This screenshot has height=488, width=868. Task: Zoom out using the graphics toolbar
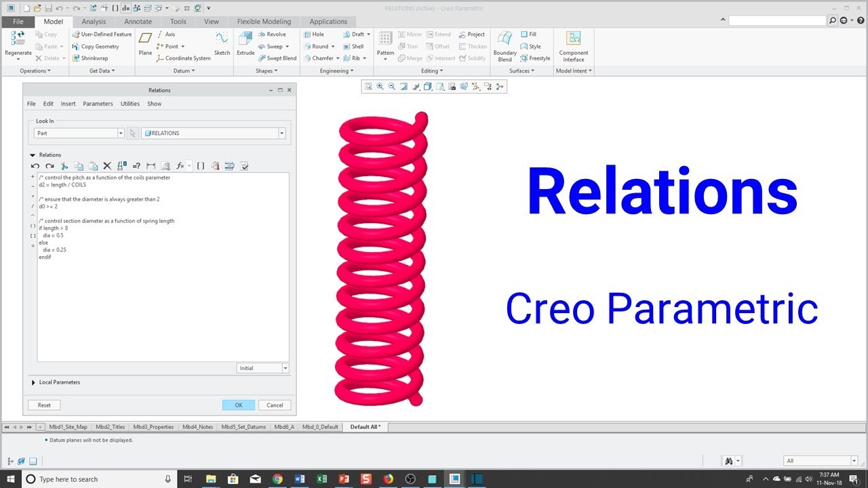391,87
